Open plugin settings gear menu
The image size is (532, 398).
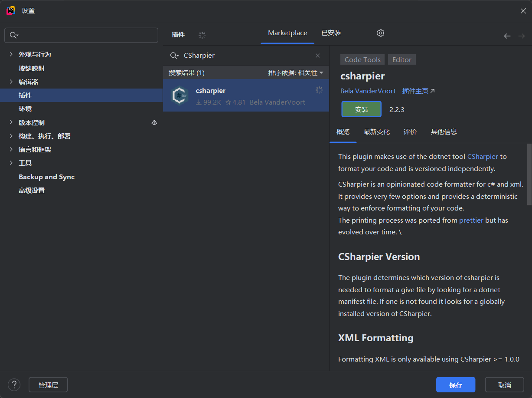click(x=381, y=33)
